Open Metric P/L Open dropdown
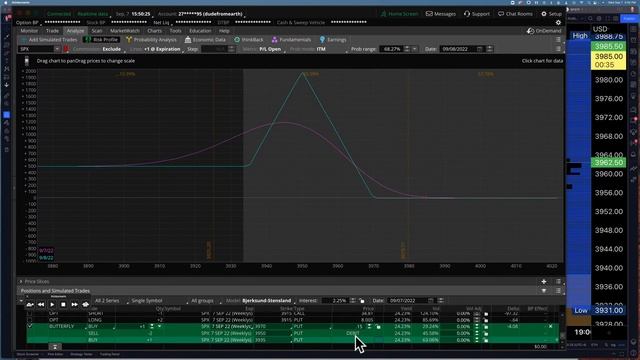 (271, 49)
